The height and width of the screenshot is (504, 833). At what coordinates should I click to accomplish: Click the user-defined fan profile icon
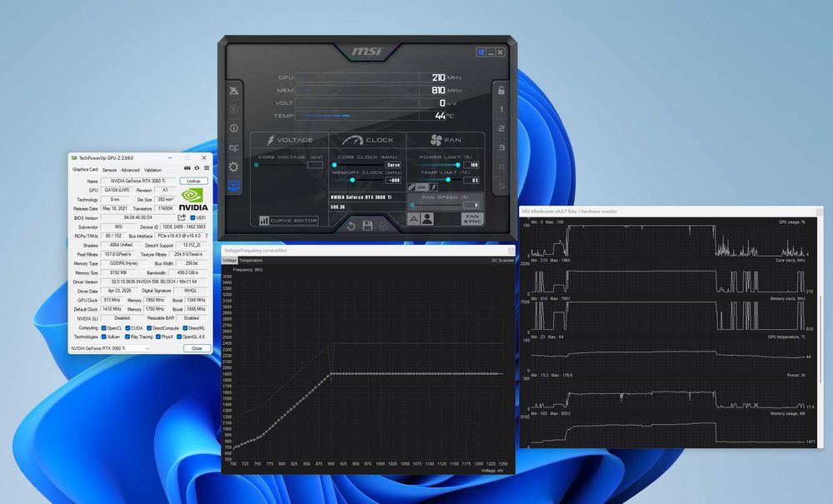coord(427,219)
